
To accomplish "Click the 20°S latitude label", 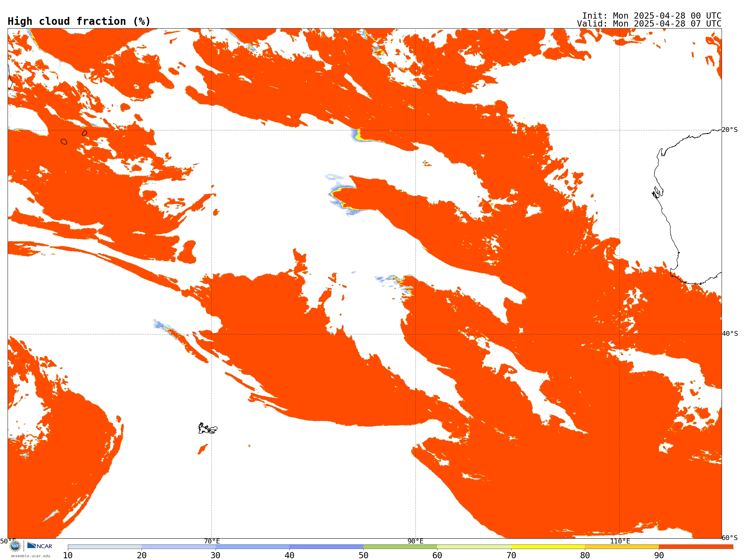I will (x=730, y=130).
